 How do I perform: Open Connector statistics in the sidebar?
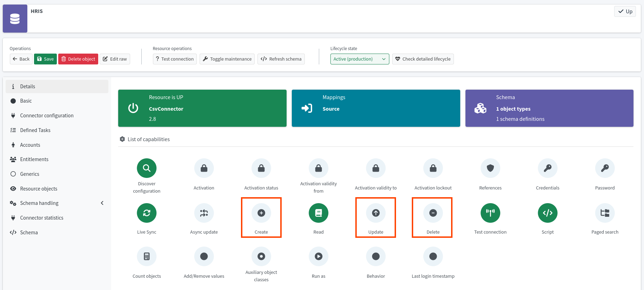(x=57, y=218)
